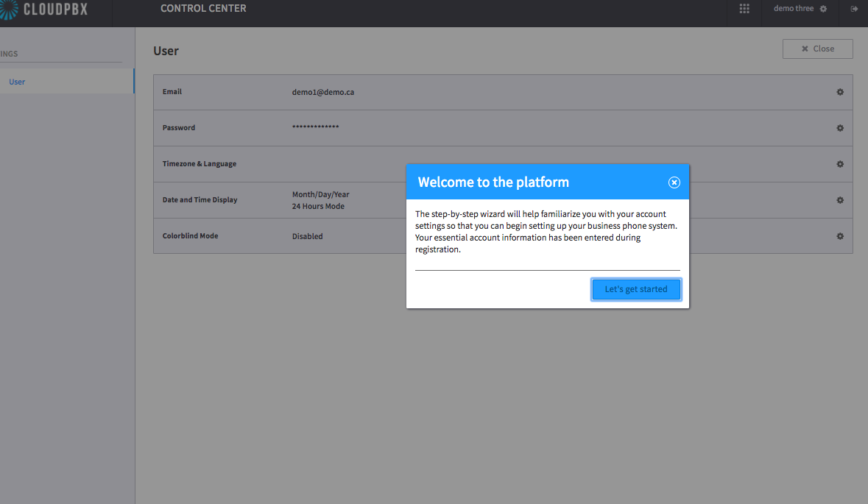Click Let's get started button
This screenshot has height=504, width=868.
coord(636,289)
